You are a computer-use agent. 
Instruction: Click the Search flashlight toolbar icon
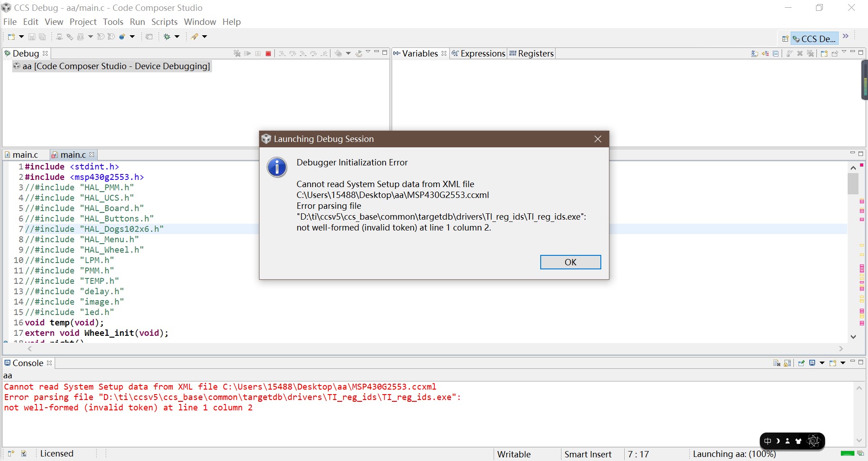(x=195, y=37)
